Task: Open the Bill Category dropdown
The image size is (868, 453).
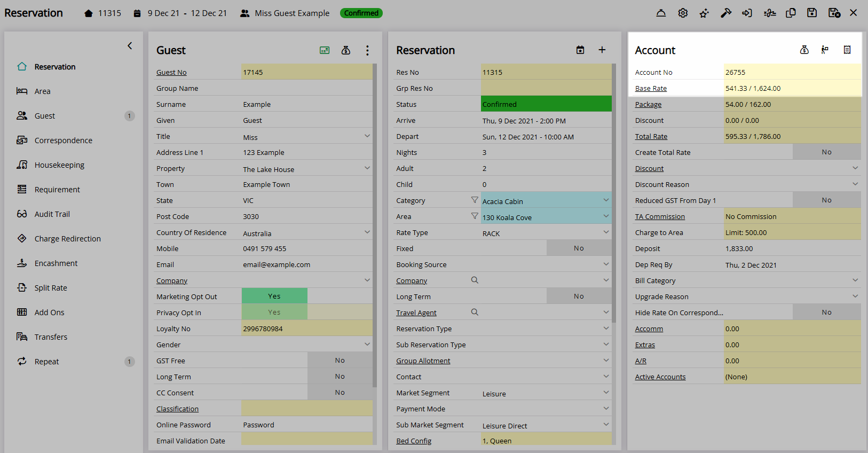Action: pos(792,280)
